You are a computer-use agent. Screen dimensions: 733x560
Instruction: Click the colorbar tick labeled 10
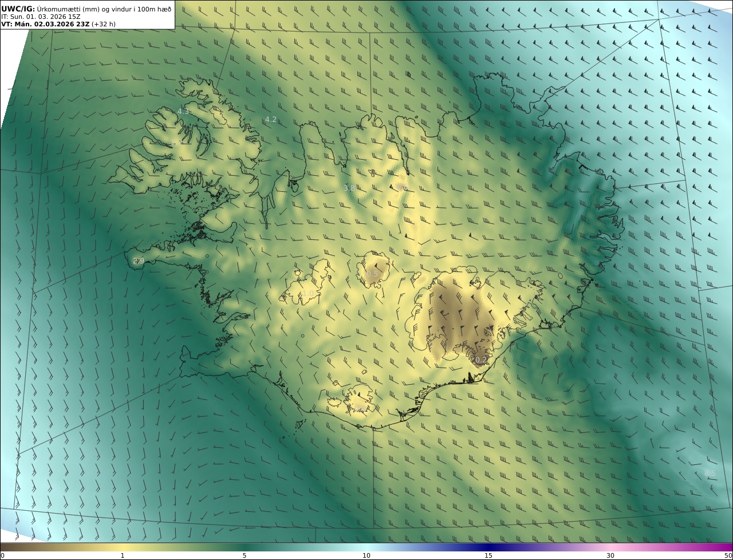point(366,555)
